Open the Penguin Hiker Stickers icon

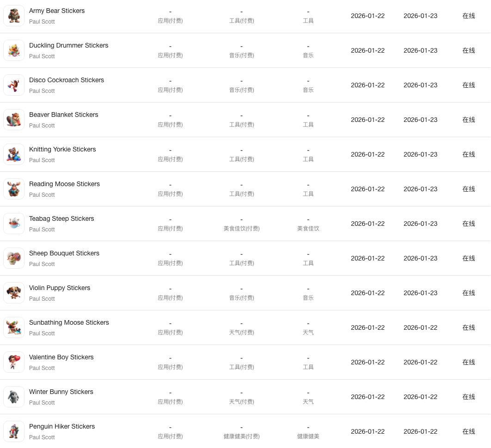pyautogui.click(x=14, y=431)
